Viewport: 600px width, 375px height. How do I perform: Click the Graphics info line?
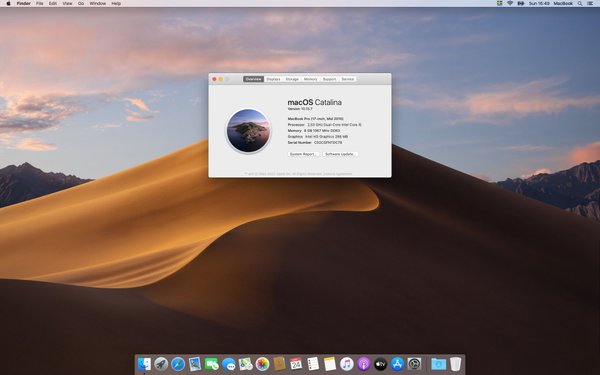coord(318,137)
